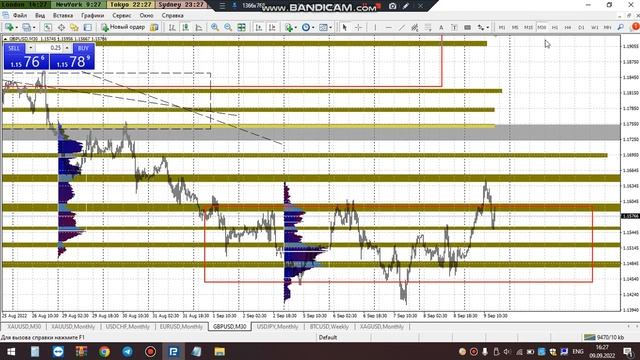Switch to M30 timeframe
Image resolution: width=640 pixels, height=360 pixels.
[542, 27]
